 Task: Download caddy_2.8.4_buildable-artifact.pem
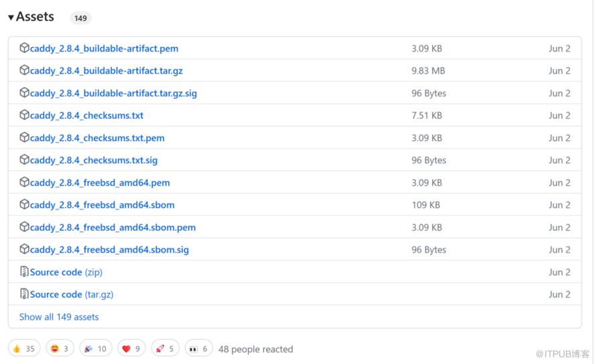pos(104,49)
